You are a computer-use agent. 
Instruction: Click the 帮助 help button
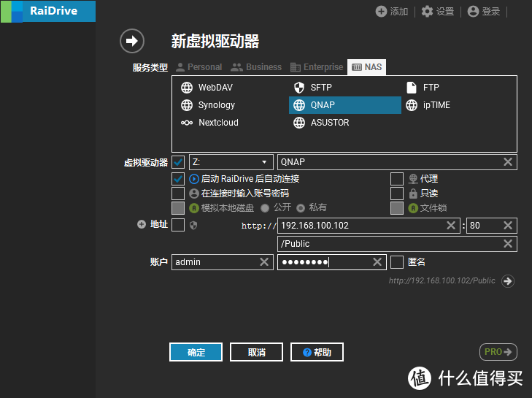click(317, 352)
